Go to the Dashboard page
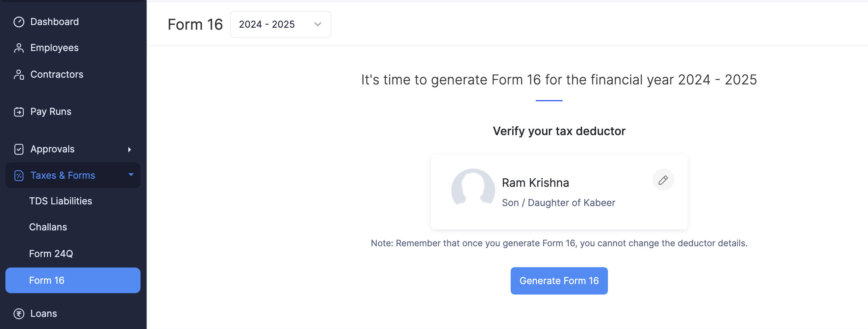Image resolution: width=868 pixels, height=329 pixels. pos(54,22)
